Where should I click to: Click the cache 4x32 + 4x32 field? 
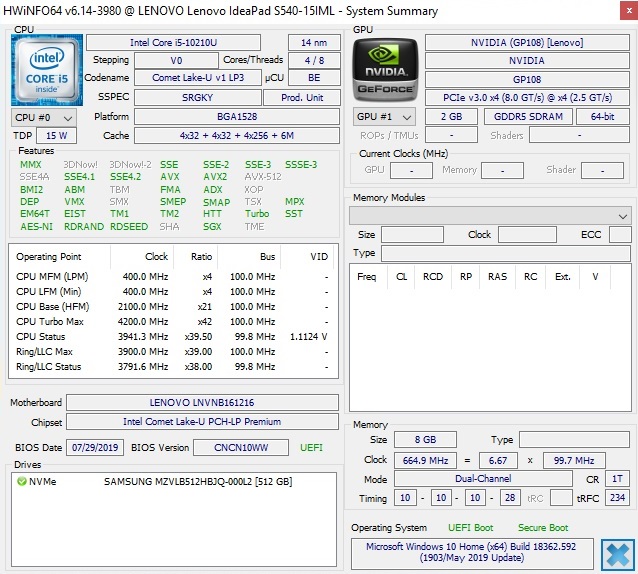(237, 136)
